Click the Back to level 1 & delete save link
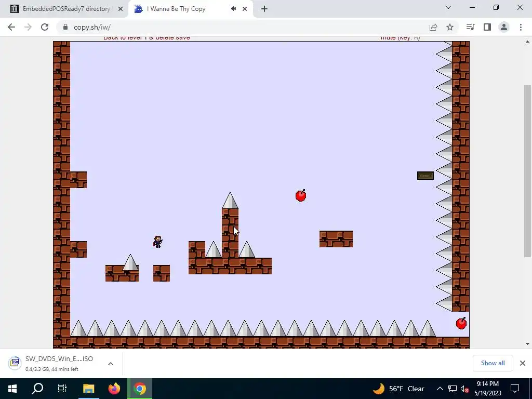This screenshot has height=399, width=532. click(x=147, y=37)
